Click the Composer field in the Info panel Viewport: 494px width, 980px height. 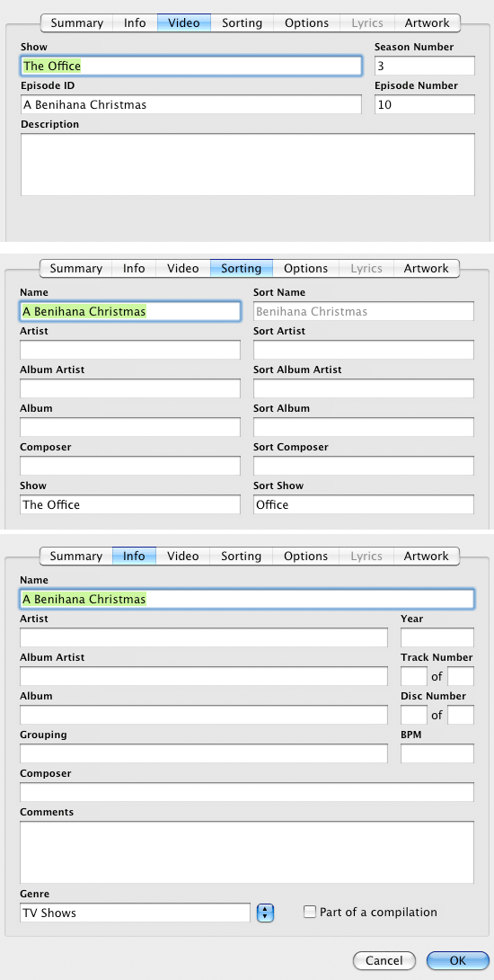coord(247,792)
